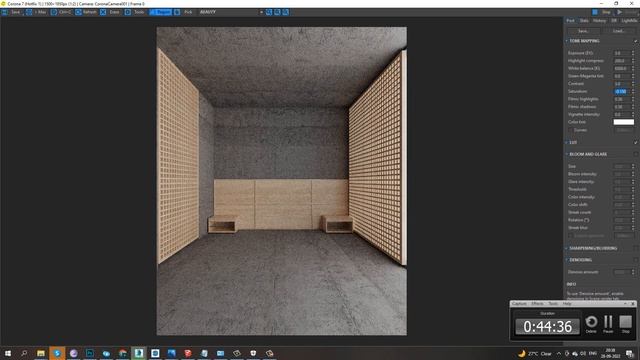Image resolution: width=640 pixels, height=360 pixels.
Task: Click the Stop render button at top right
Action: [x=602, y=12]
